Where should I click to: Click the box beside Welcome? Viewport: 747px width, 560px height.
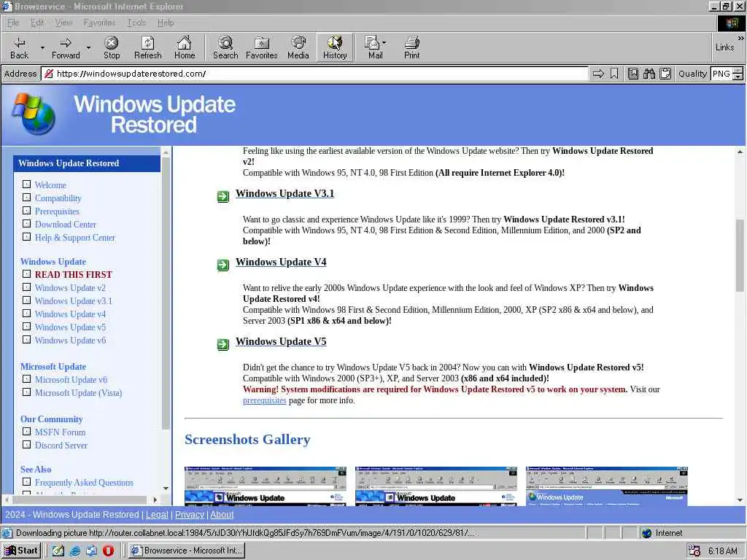(x=27, y=184)
